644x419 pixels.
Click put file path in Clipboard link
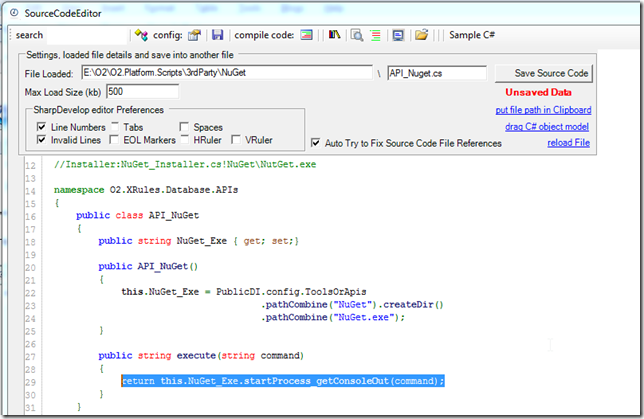click(543, 110)
